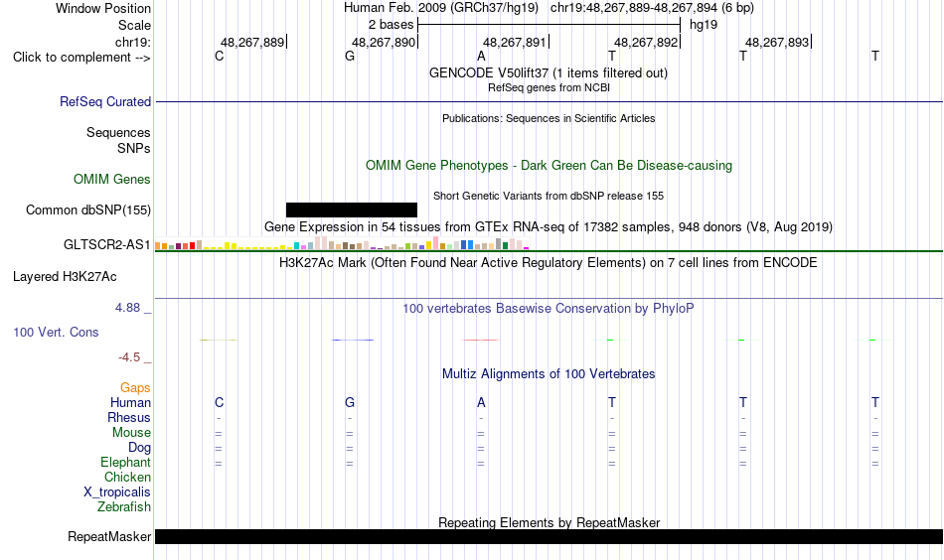The width and height of the screenshot is (944, 560).
Task: Click 'Publications: Sequences in Scientific Articles' title
Action: pyautogui.click(x=549, y=118)
